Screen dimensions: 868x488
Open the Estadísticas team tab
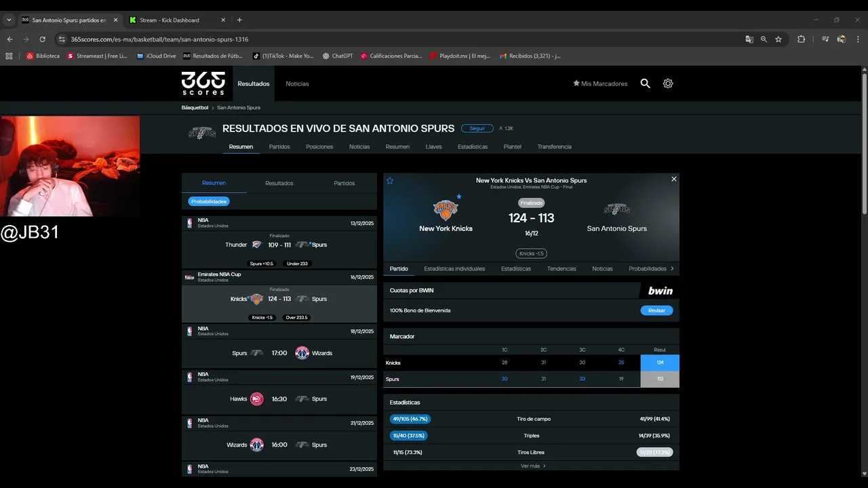click(x=473, y=146)
